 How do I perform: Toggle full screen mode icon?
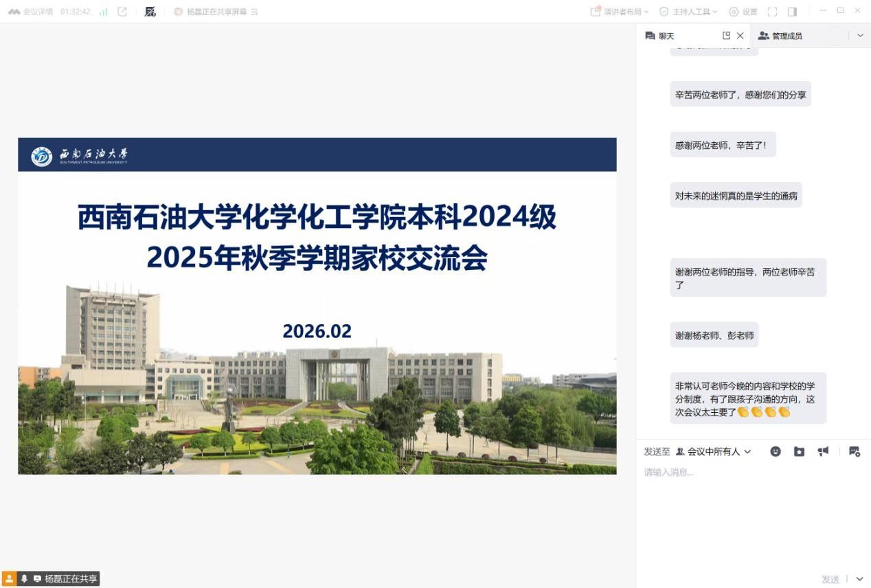coord(772,12)
